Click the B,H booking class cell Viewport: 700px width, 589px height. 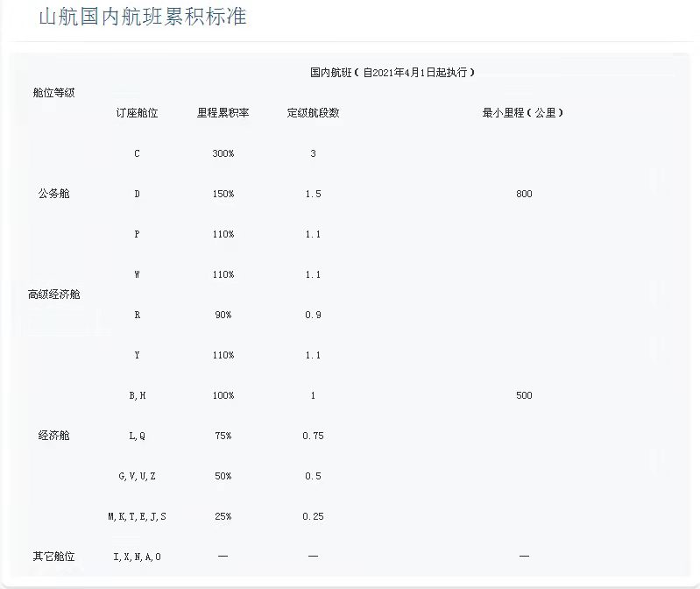[137, 395]
